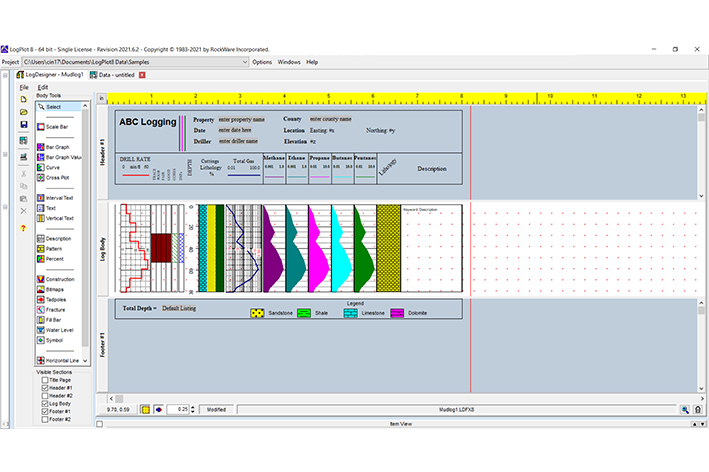Toggle the Footer #2 section checkbox

click(x=45, y=420)
